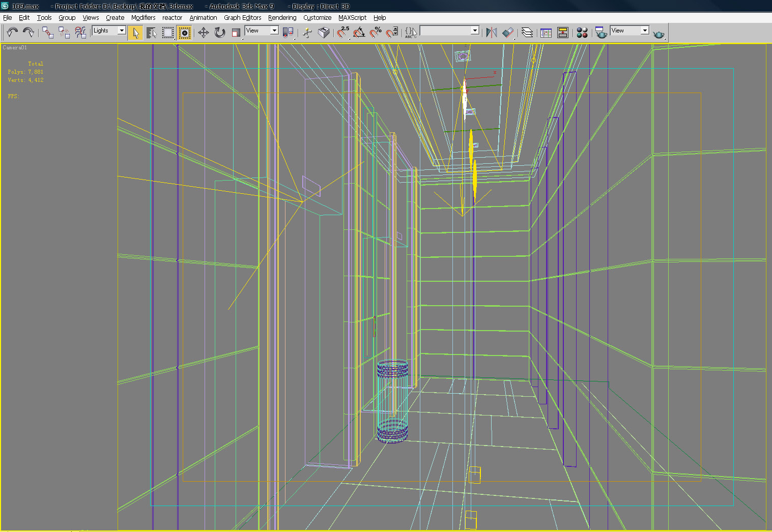Click the Select and Manipulate icon
Screen dimensions: 772x532
pyautogui.click(x=307, y=33)
